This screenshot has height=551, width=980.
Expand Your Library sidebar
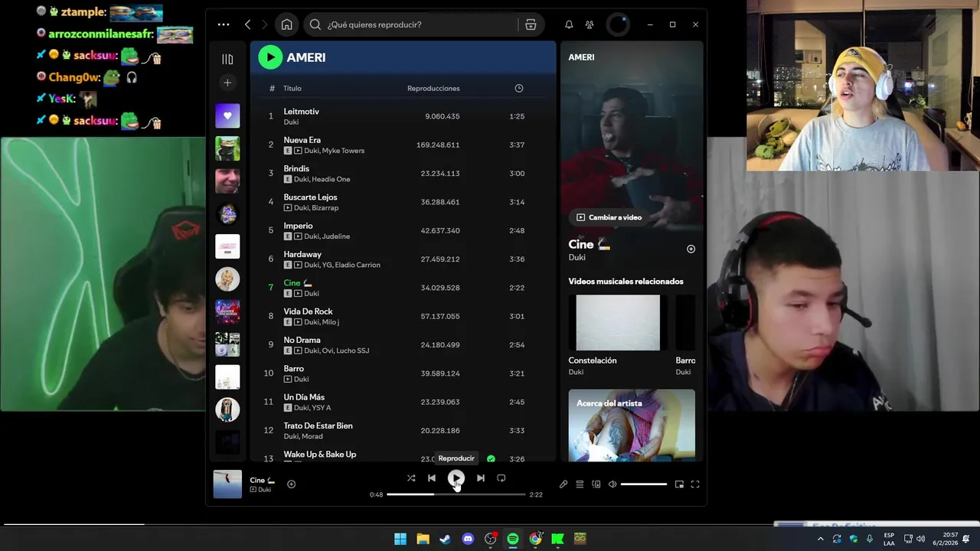[x=227, y=59]
